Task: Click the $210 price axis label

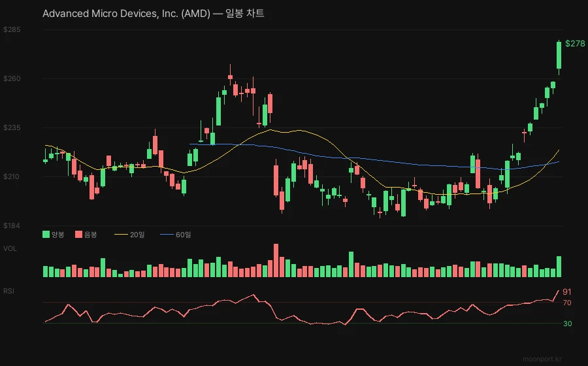Action: click(12, 176)
